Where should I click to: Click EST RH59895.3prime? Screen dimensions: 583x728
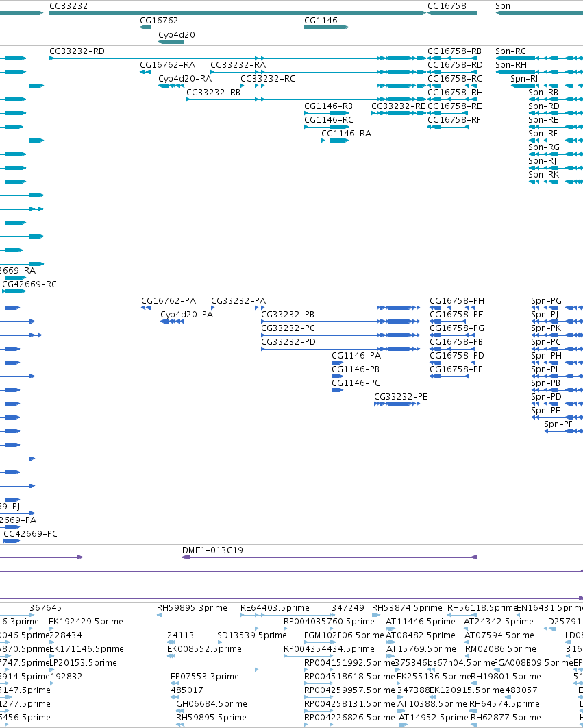tap(193, 608)
